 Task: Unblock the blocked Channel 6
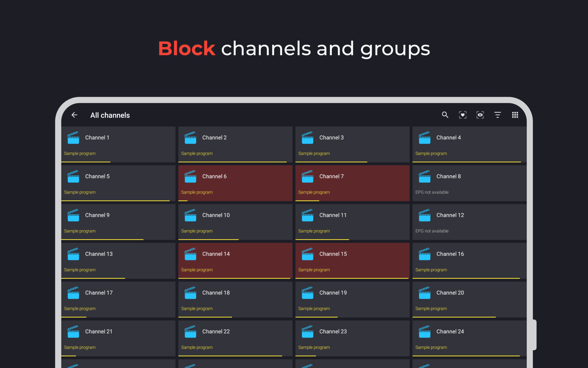[x=235, y=183]
